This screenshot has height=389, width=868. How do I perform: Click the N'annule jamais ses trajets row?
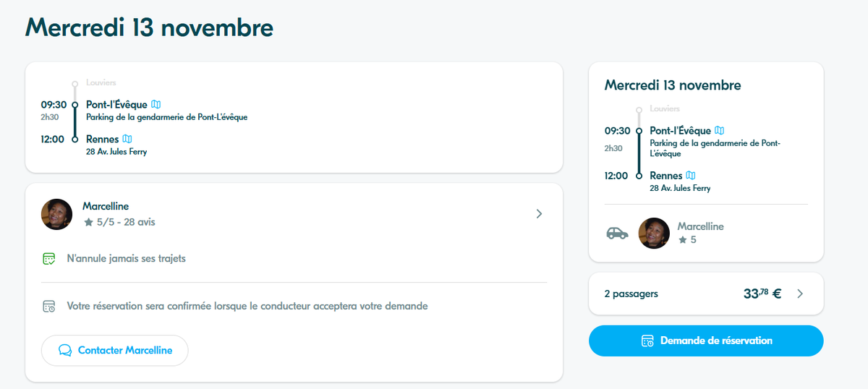click(294, 258)
